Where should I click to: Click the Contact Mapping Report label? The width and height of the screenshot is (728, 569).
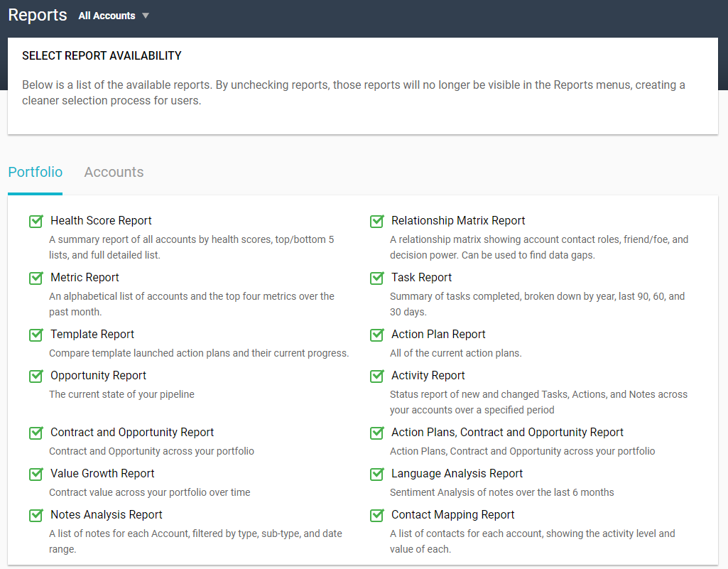point(452,514)
